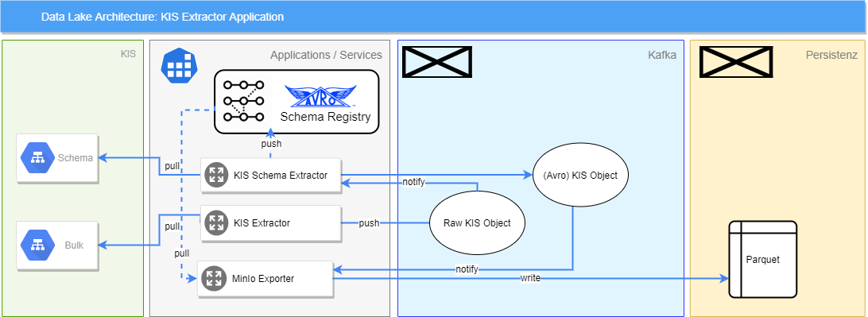Click the diagram title 'Data Lake Architecture: KIS Extractor Application'
868x317 pixels.
point(163,17)
